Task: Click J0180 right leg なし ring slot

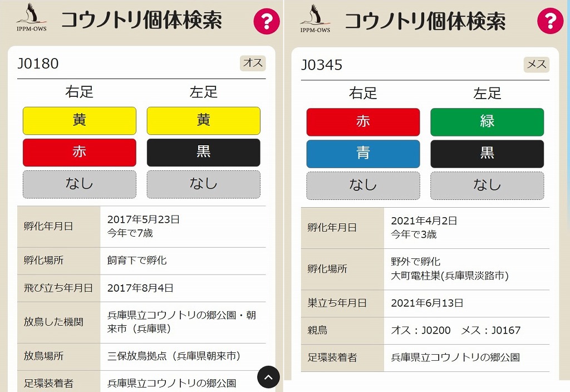Action: (80, 184)
